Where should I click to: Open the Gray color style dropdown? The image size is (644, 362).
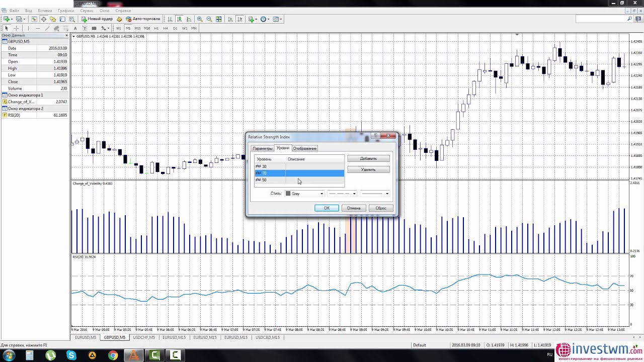[x=304, y=194]
